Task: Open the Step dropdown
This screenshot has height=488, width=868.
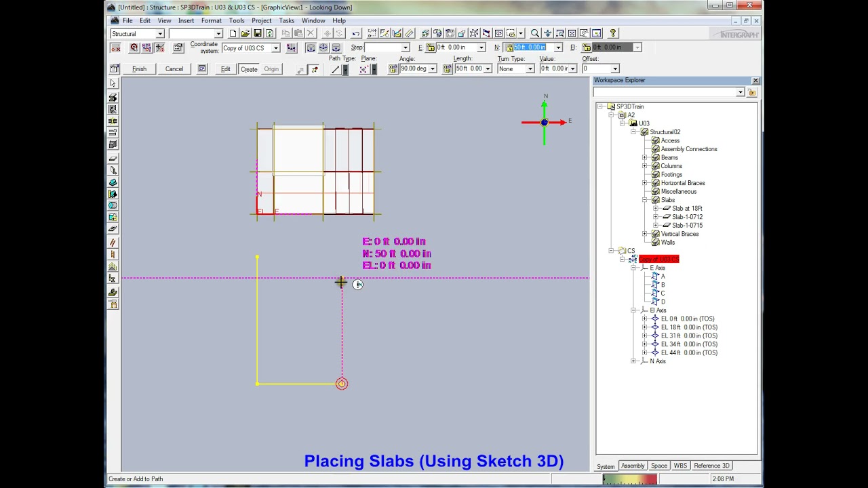Action: 406,47
